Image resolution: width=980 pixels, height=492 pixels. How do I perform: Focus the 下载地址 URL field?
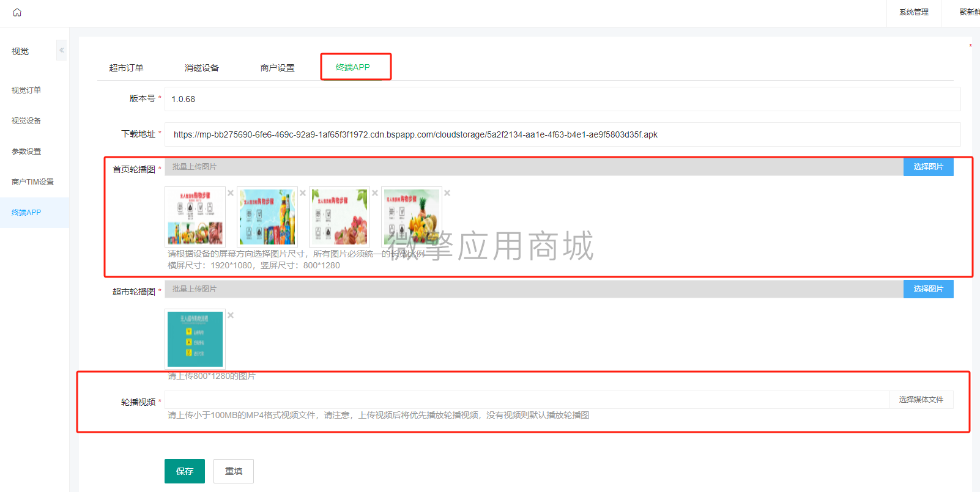(x=562, y=134)
